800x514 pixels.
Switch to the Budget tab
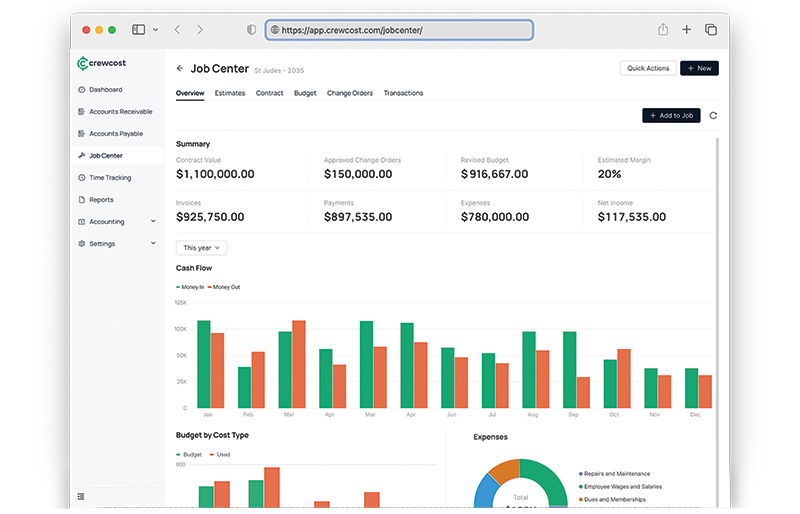point(305,93)
